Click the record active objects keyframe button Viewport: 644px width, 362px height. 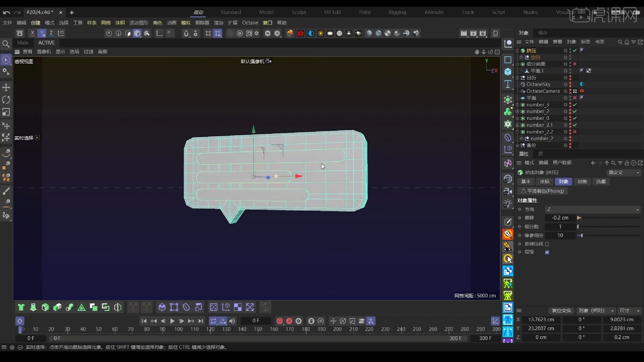279,321
